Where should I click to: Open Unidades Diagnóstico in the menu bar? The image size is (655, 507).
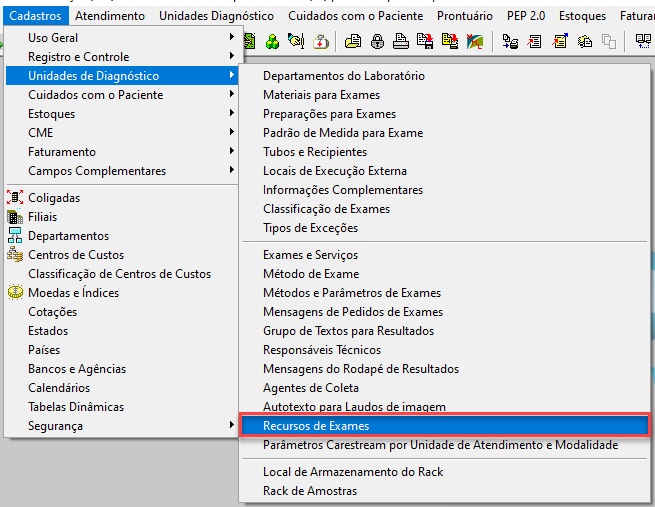click(x=216, y=16)
